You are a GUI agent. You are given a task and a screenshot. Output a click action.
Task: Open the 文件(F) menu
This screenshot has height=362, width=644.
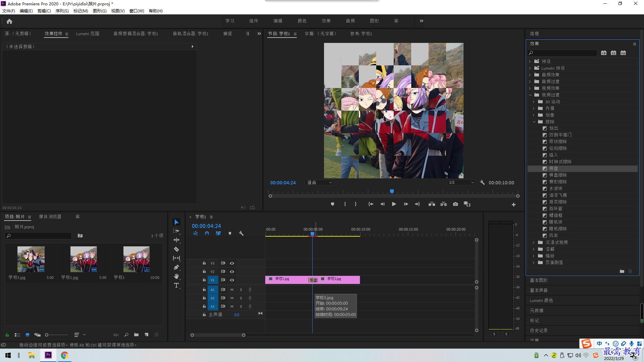[x=9, y=11]
